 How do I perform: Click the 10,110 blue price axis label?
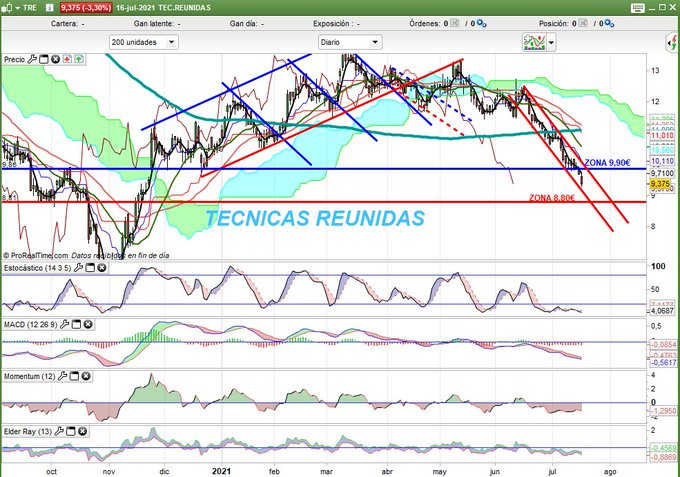[662, 161]
